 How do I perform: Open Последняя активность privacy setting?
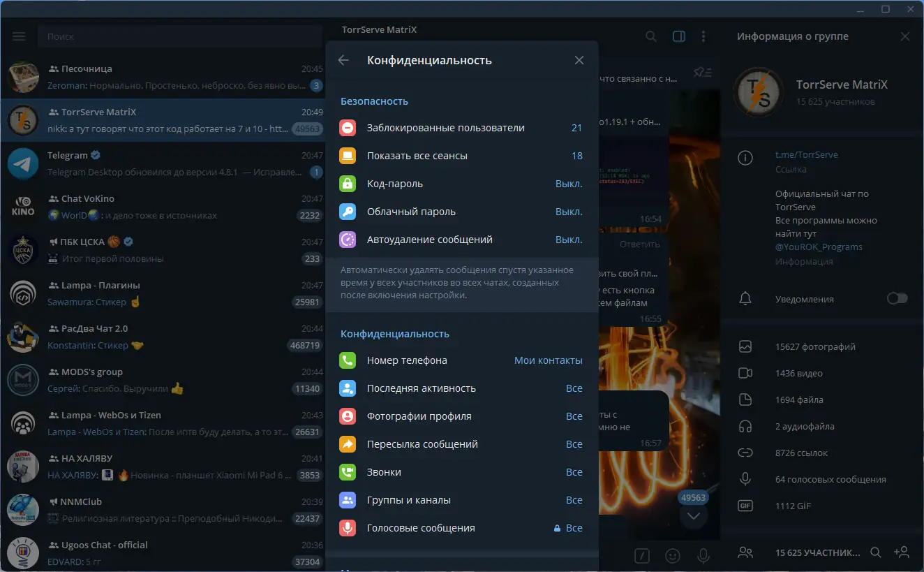click(461, 388)
